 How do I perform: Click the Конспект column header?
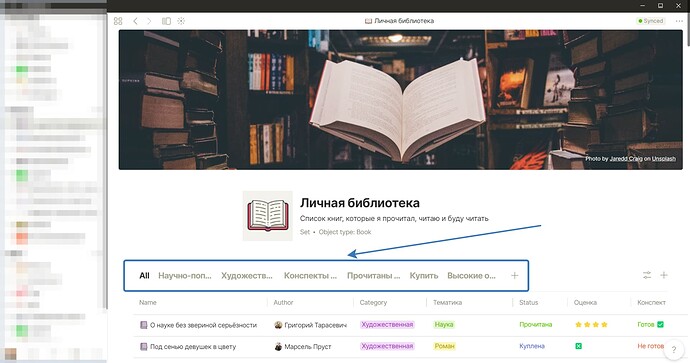pos(651,303)
